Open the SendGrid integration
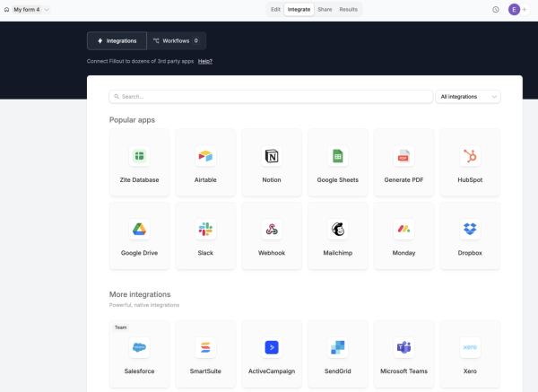Viewport: 538px width, 392px height. (338, 354)
